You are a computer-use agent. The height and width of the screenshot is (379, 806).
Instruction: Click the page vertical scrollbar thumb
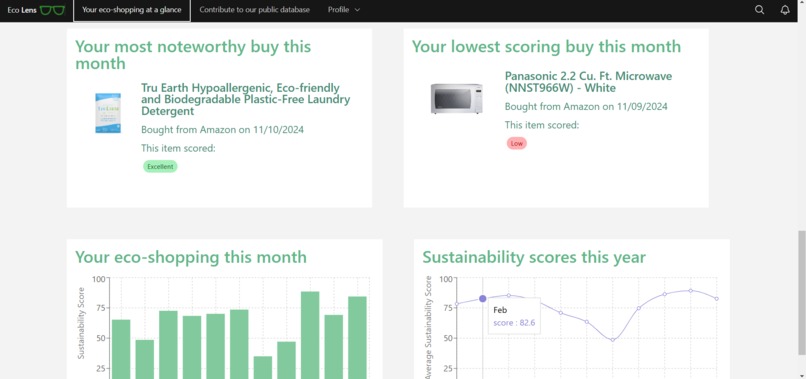(x=801, y=293)
